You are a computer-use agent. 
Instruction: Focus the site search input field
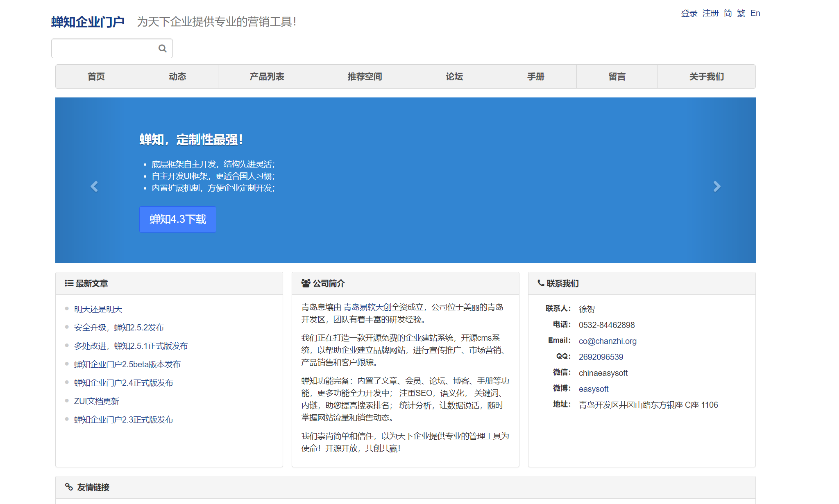pyautogui.click(x=104, y=48)
